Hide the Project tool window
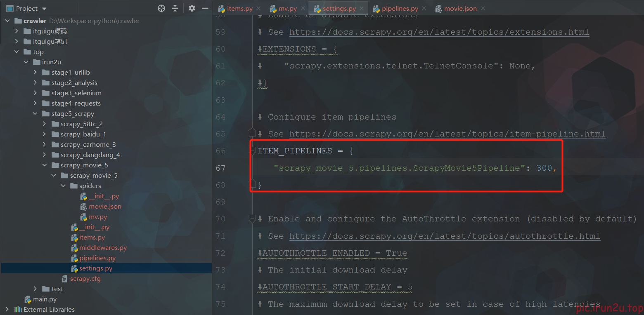 tap(205, 8)
